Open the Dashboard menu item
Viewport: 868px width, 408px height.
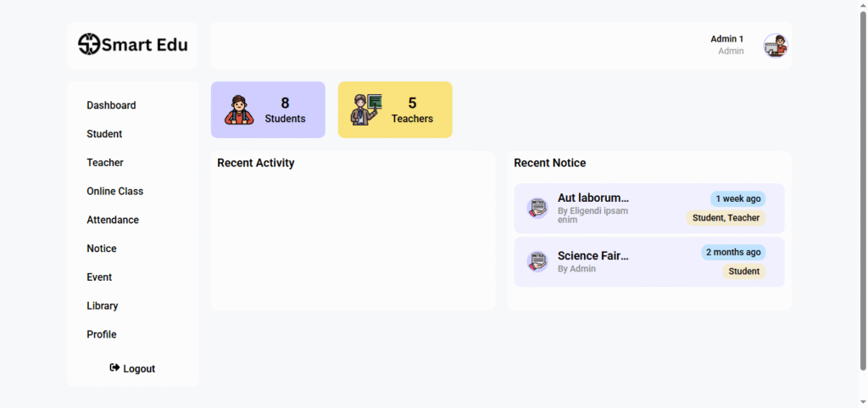click(111, 105)
